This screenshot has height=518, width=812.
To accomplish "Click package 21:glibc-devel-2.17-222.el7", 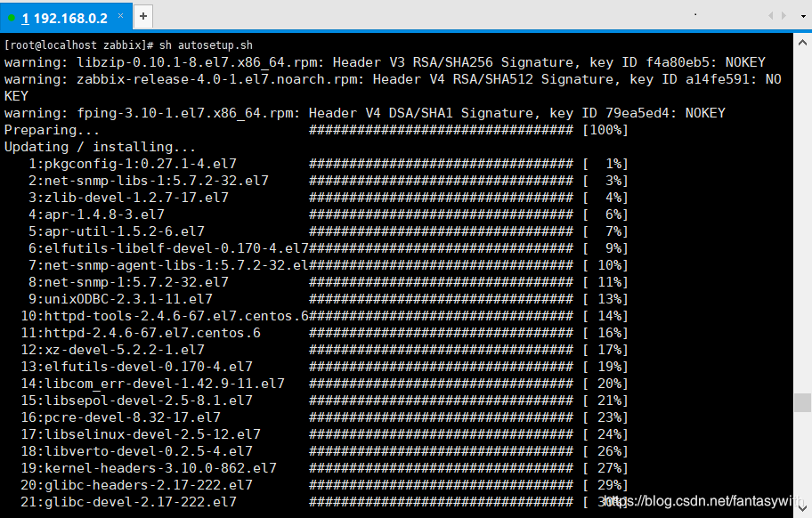I will pyautogui.click(x=128, y=502).
